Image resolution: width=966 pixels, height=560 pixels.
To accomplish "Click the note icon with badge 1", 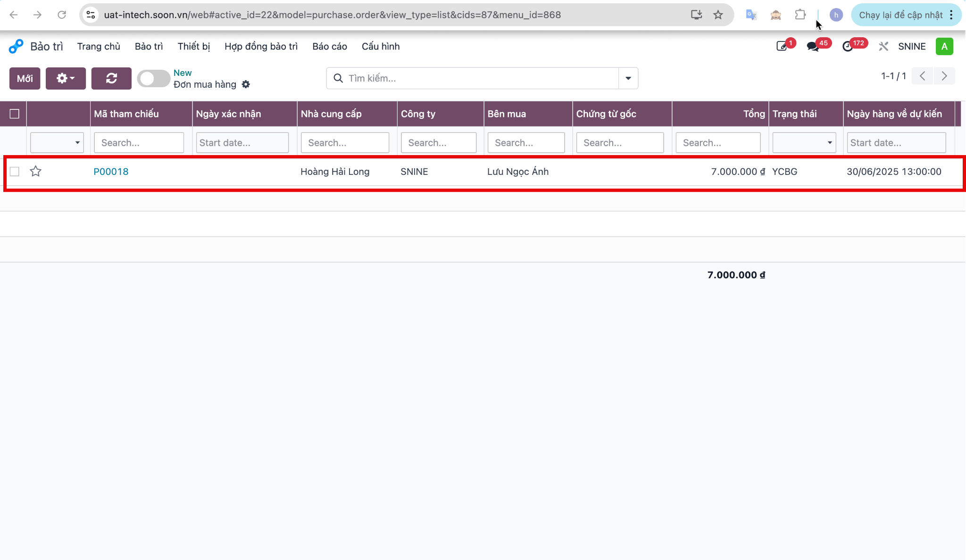I will point(782,46).
